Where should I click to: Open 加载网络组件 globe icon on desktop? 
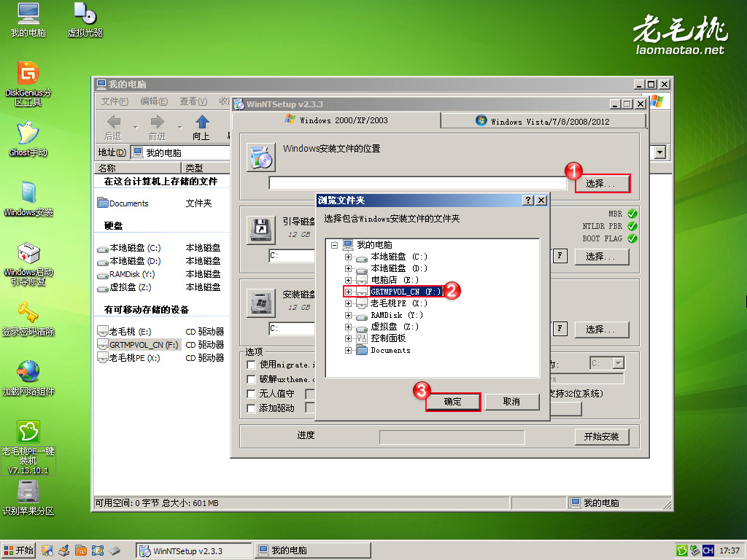pyautogui.click(x=28, y=379)
